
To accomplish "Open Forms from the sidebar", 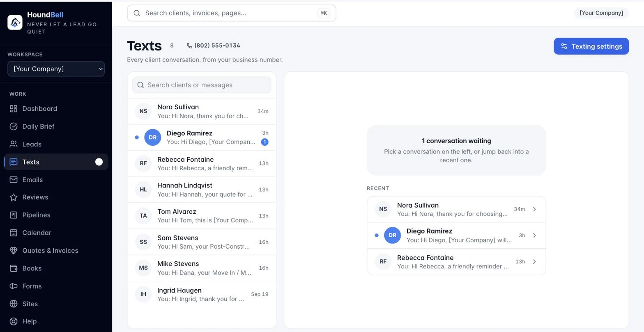I will [x=56, y=286].
